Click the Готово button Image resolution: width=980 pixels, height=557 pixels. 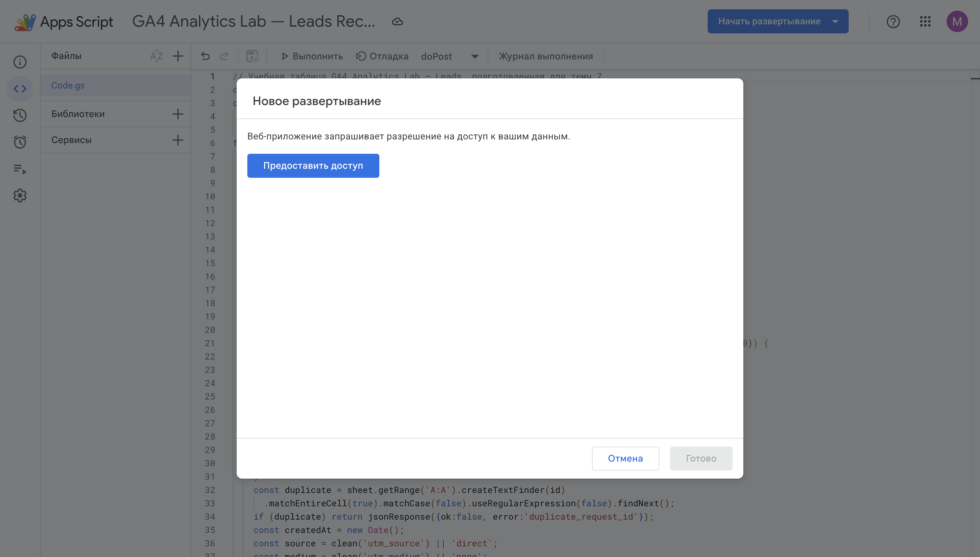coord(701,458)
